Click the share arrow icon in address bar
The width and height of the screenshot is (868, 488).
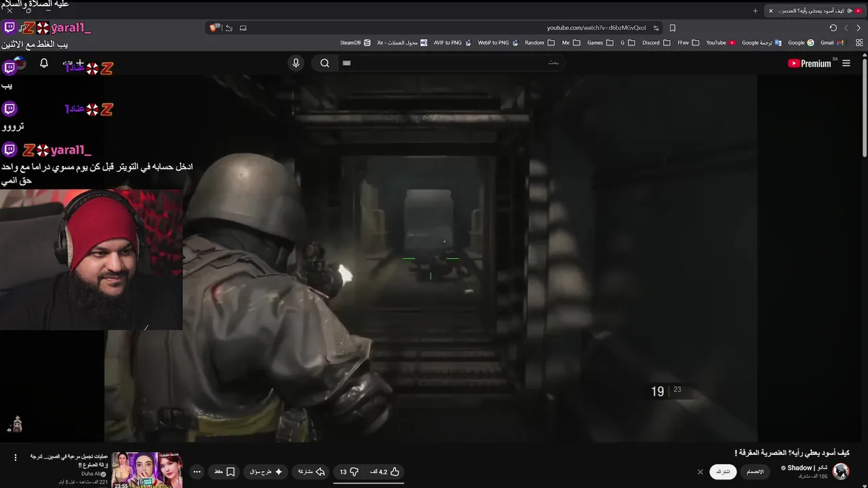tap(229, 28)
